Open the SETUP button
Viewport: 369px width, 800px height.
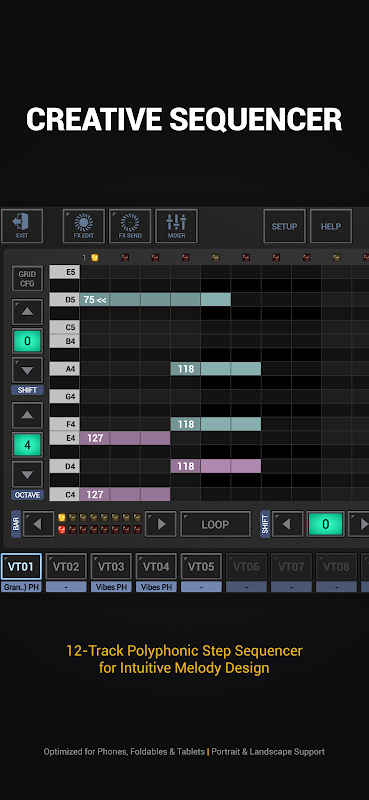284,226
